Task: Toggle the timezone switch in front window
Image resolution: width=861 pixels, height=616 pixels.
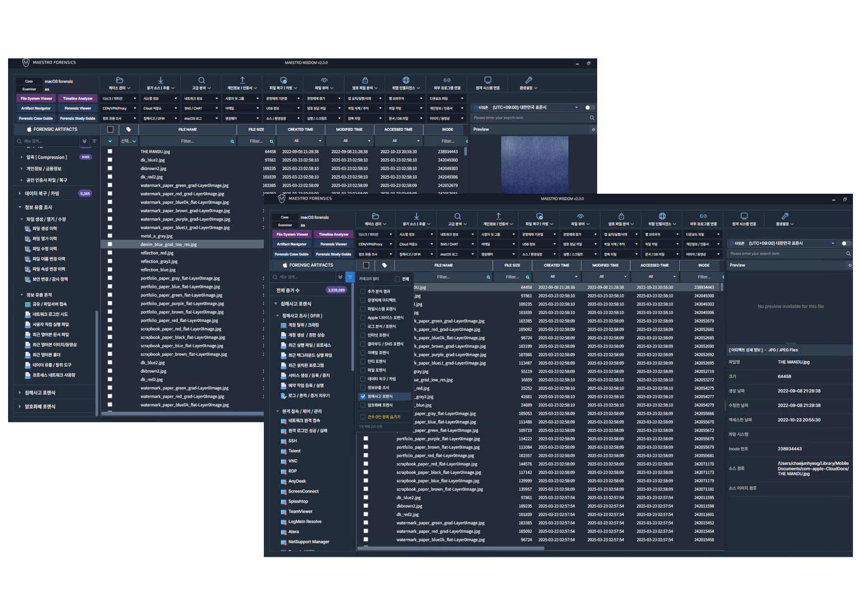Action: (846, 243)
